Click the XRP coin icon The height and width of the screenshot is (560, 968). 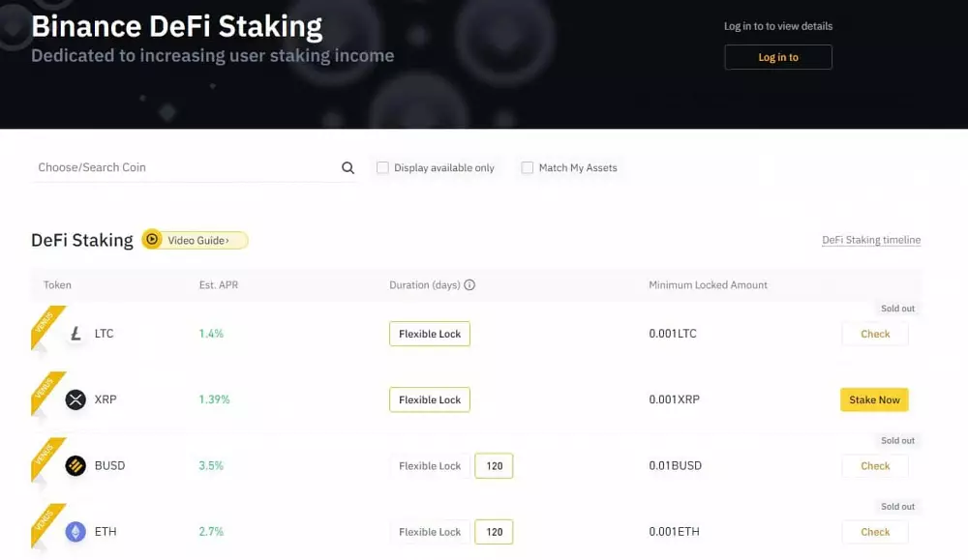coord(76,399)
